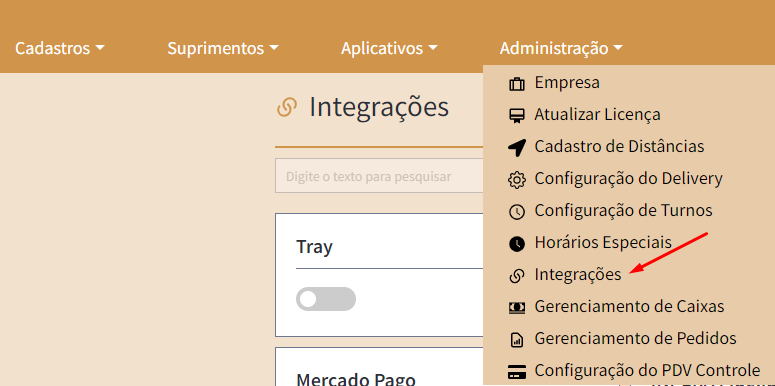This screenshot has height=386, width=775.
Task: Click the card icon for Configuração do PDV Controle
Action: coord(517,371)
